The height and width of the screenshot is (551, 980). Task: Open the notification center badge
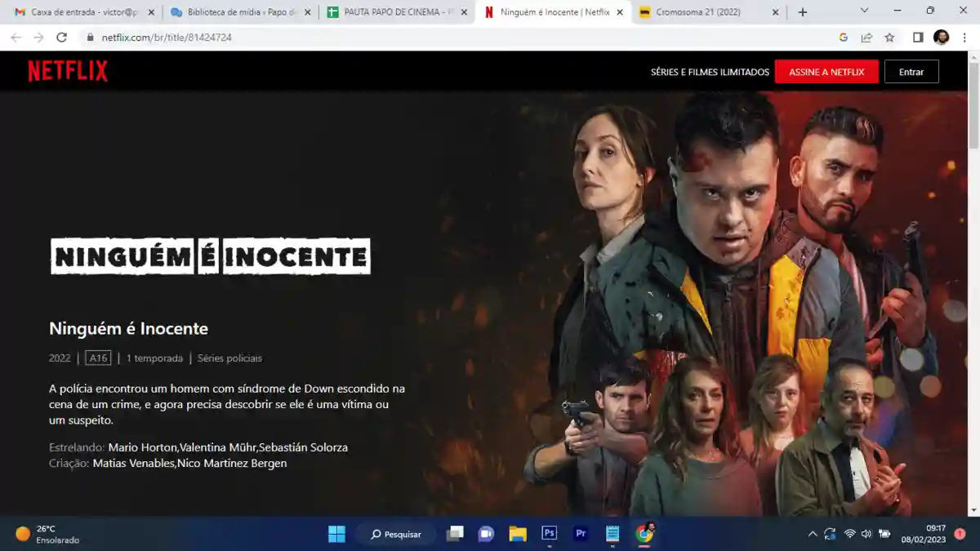click(960, 534)
